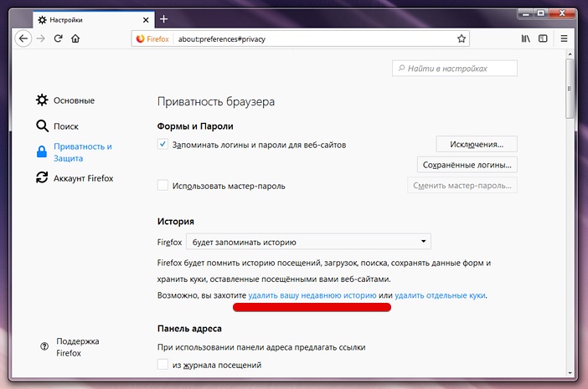Click the scrollbar down arrow
The image size is (588, 389).
pyautogui.click(x=570, y=373)
